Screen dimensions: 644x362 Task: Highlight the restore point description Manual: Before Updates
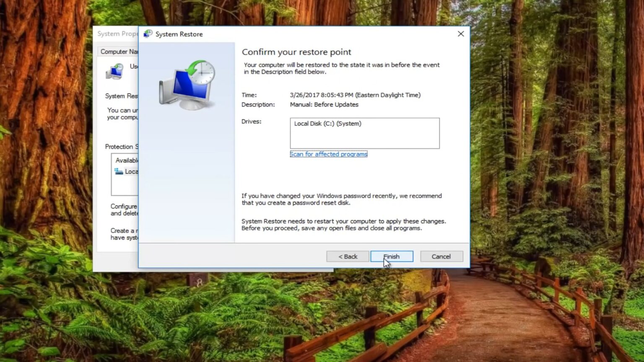coord(325,104)
